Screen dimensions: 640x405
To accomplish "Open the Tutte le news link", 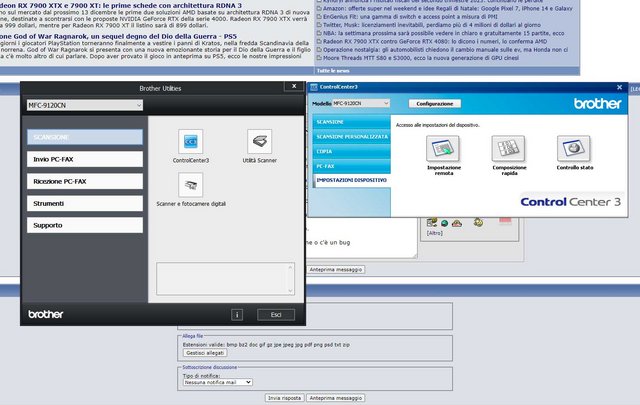I will (333, 71).
